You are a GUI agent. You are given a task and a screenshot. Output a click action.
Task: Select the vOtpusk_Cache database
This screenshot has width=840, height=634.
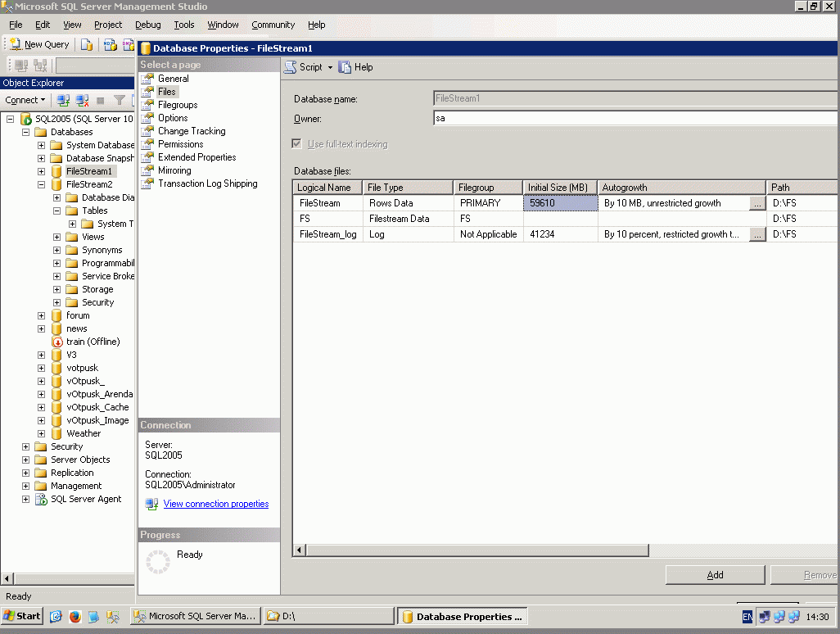[97, 407]
